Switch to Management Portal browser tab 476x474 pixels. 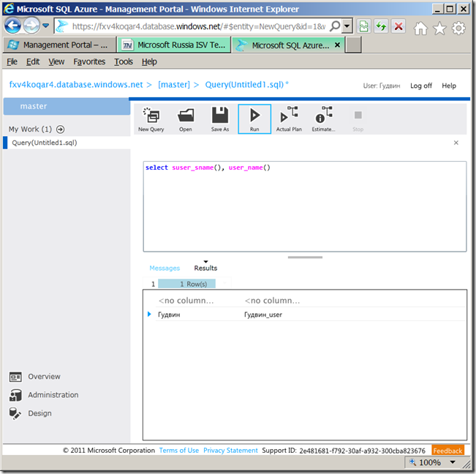click(60, 45)
